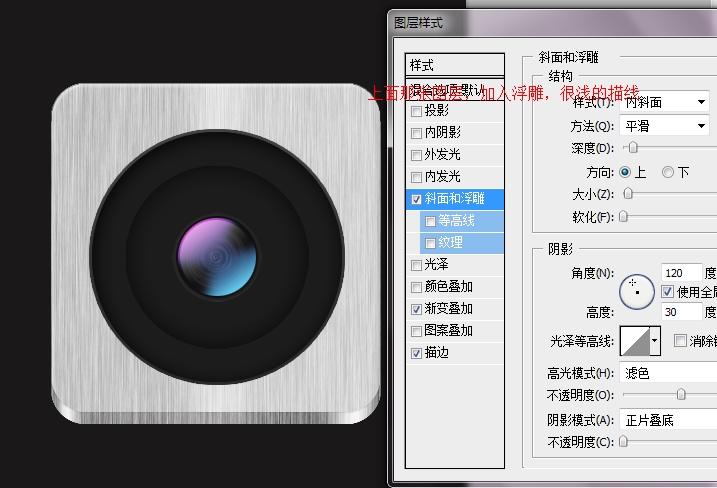
Task: Toggle the 内阴影 (Inner Shadow) checkbox
Action: point(416,133)
